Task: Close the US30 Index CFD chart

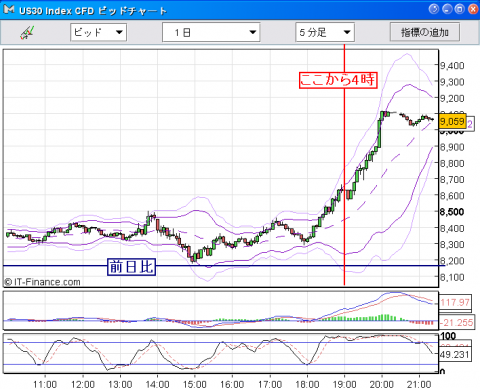Action: (x=473, y=9)
